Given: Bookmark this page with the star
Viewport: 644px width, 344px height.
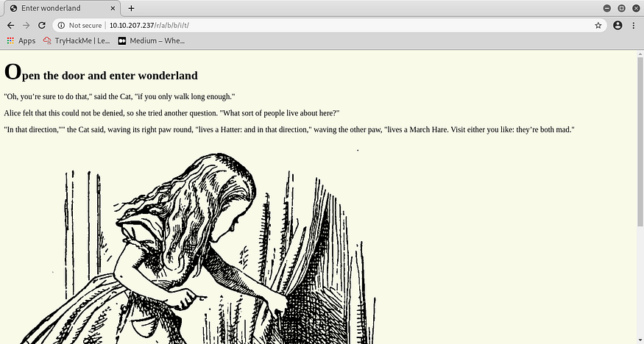Looking at the screenshot, I should click(598, 26).
